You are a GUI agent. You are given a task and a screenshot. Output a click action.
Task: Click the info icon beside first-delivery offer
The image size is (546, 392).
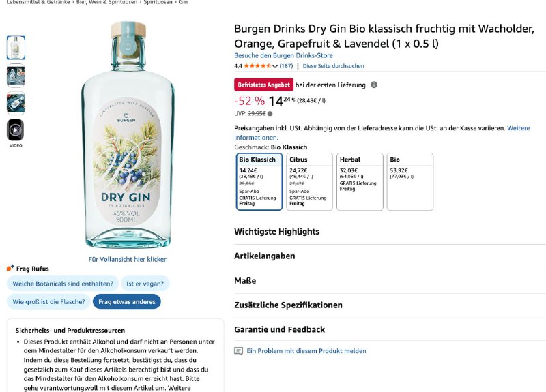pos(373,85)
